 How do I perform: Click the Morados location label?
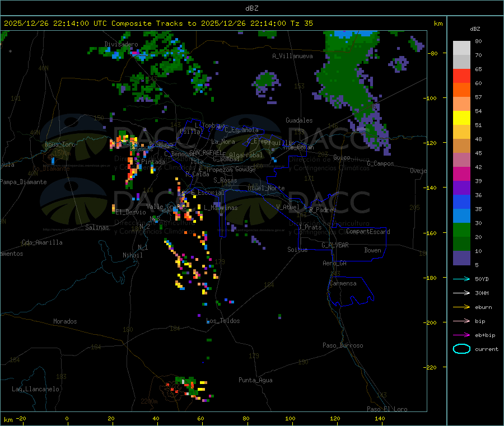pos(65,321)
